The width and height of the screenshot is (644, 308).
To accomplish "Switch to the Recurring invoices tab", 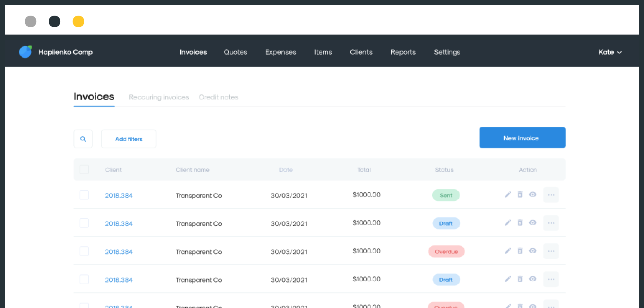I will pos(159,97).
